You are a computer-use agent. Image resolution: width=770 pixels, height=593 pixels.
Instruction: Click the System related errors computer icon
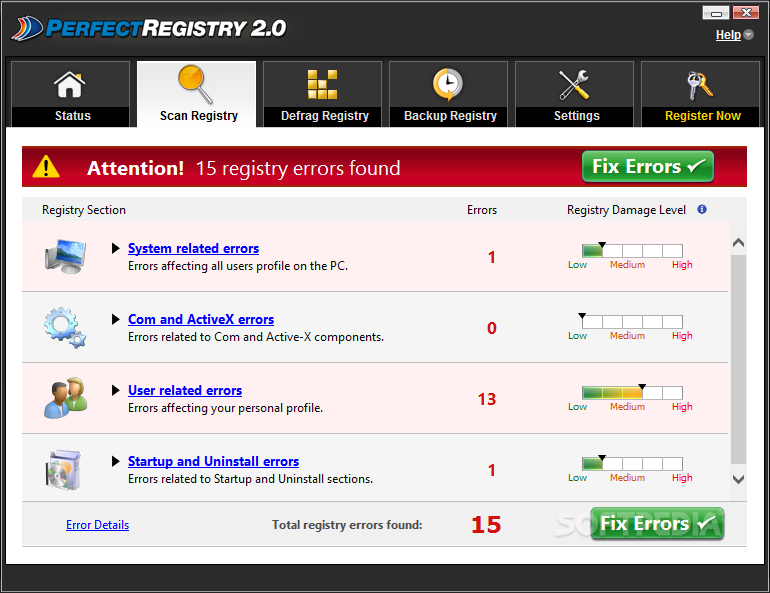tap(65, 256)
